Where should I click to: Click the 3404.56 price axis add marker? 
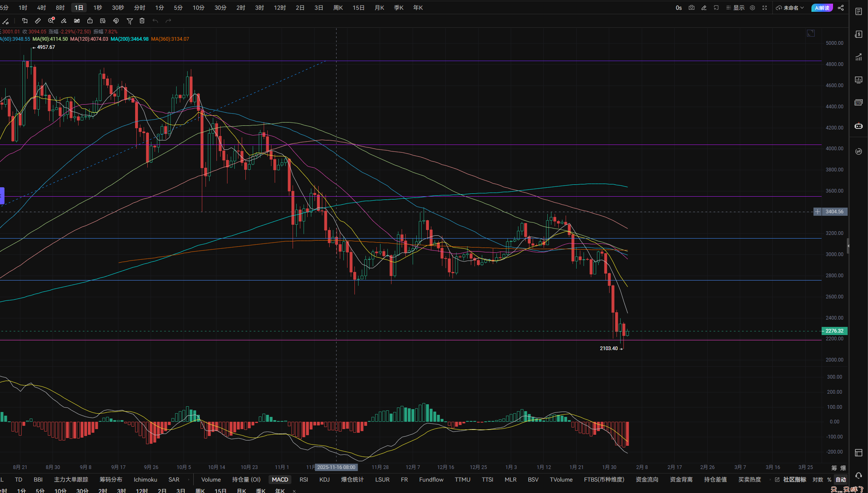point(817,212)
